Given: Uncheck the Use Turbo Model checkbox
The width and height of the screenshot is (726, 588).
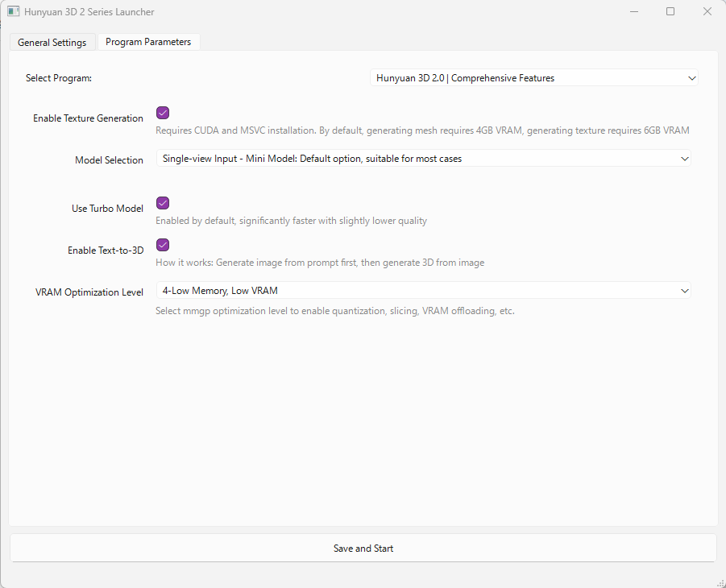Looking at the screenshot, I should point(163,204).
